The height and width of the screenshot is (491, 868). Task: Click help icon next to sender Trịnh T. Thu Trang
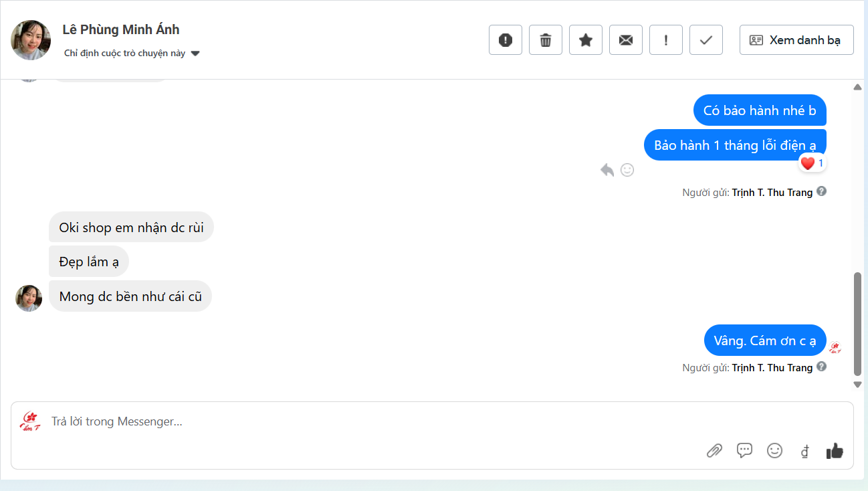coord(822,191)
